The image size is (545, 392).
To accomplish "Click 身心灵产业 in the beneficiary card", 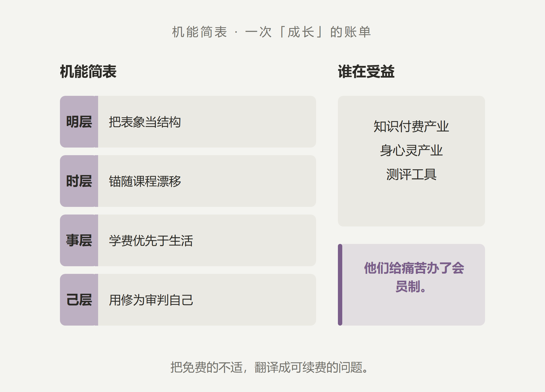I will click(411, 150).
